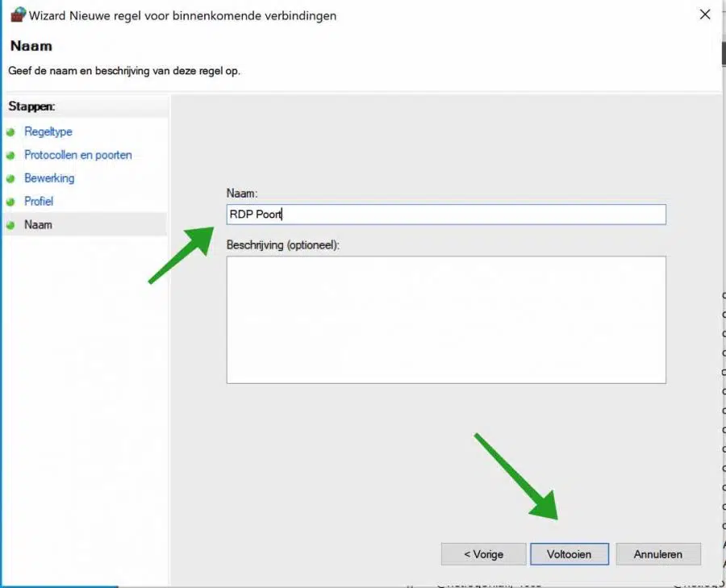Click the Voltooien button to finish
The height and width of the screenshot is (588, 726).
[x=569, y=554]
